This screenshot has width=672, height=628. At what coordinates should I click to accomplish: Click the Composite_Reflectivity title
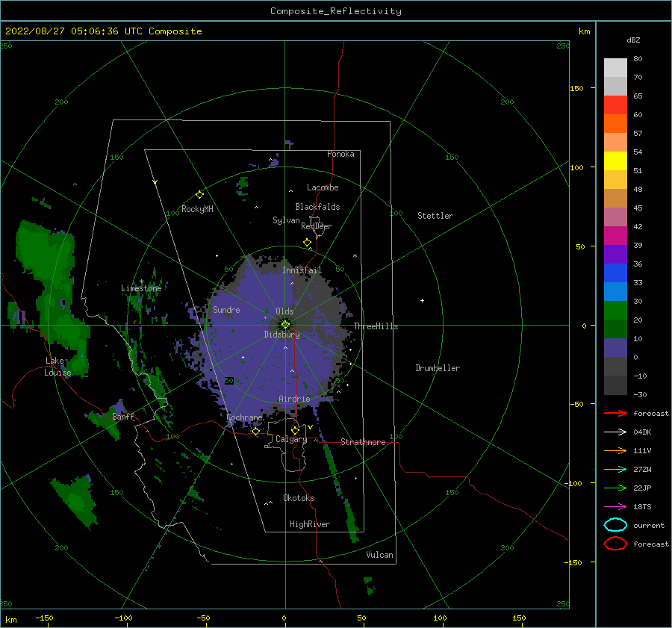coord(335,11)
